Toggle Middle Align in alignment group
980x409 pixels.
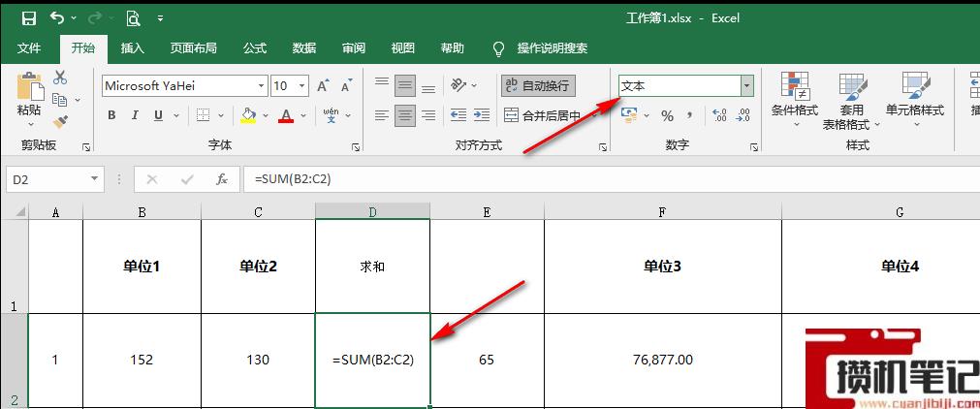405,85
